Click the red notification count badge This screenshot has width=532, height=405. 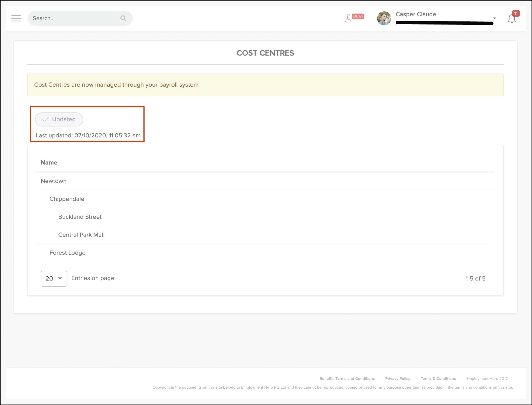516,14
